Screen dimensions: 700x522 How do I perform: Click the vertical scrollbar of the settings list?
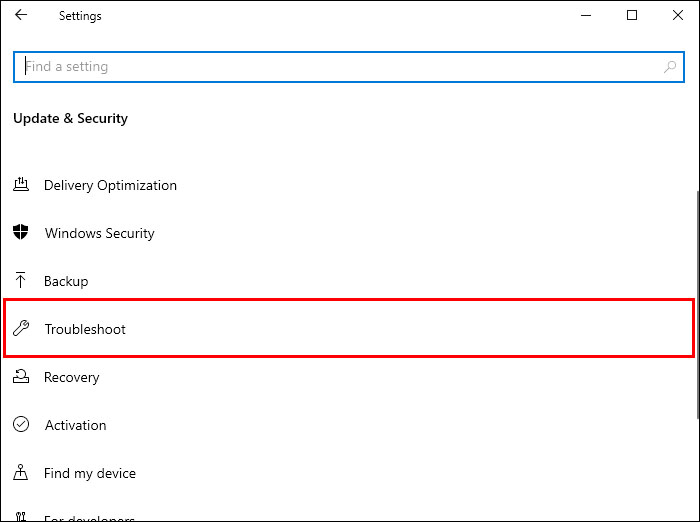point(695,300)
